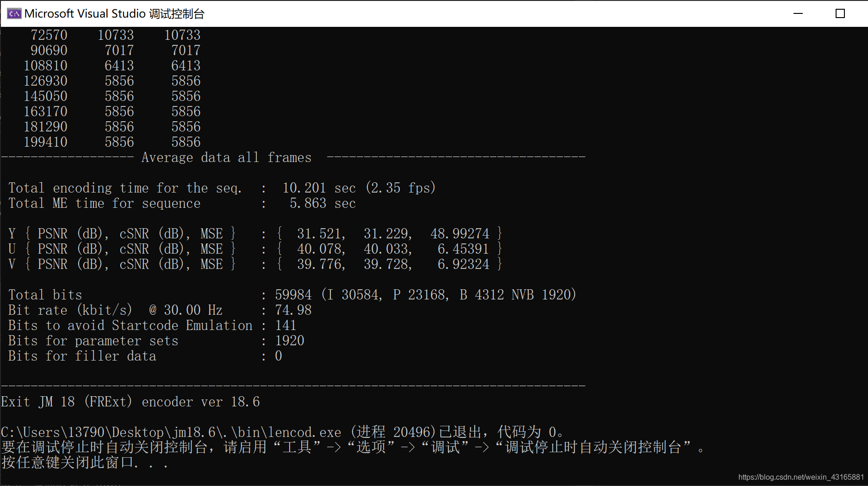Select the 'Y { PSNR (dB), cSNR (dB), MSE }' label
Viewport: 868px width, 486px height.
pyautogui.click(x=122, y=234)
